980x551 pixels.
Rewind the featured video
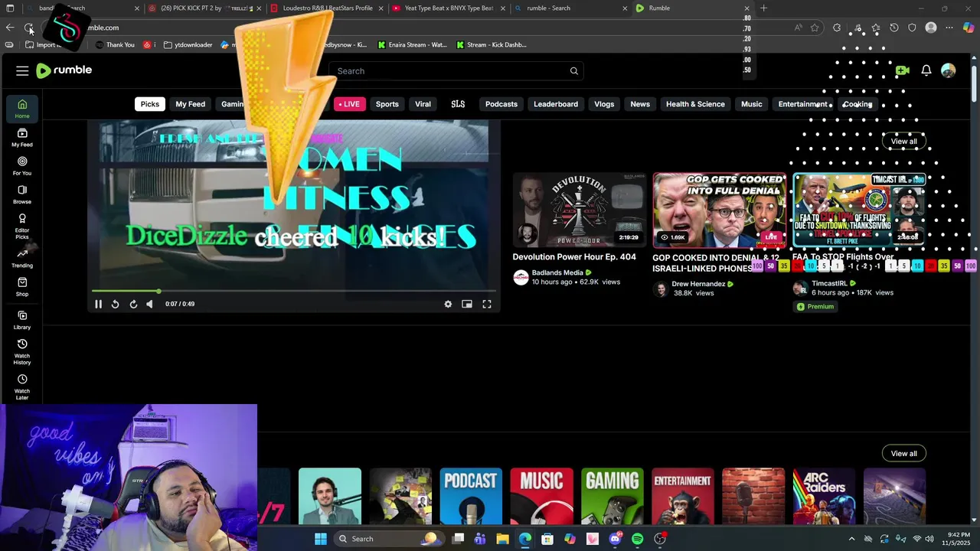(115, 304)
